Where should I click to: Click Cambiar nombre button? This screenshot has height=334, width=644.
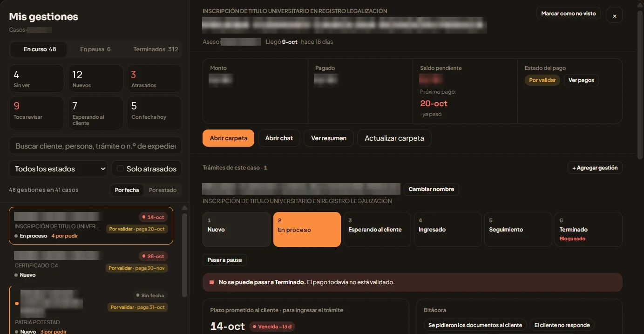(x=431, y=189)
